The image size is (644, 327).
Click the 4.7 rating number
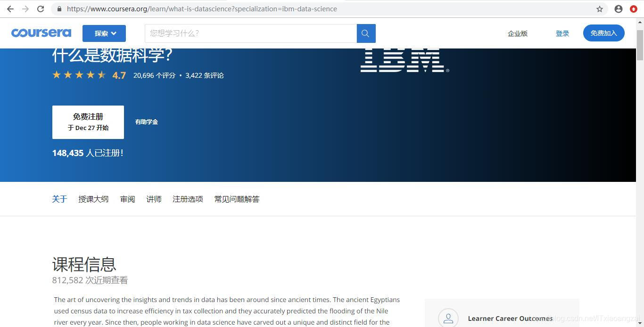pyautogui.click(x=119, y=75)
